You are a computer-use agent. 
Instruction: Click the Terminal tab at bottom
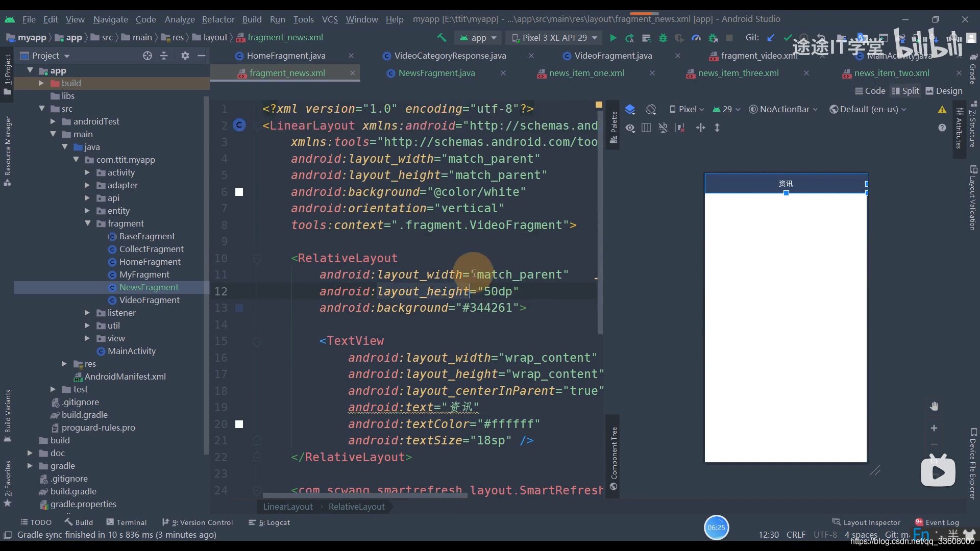click(132, 522)
